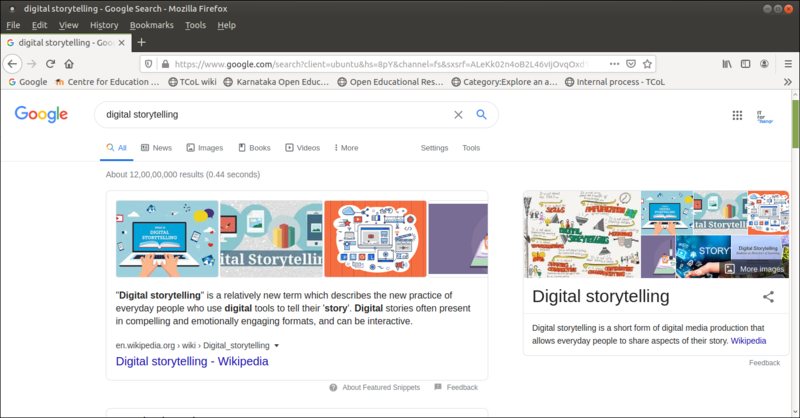The image size is (800, 418).
Task: Switch to the News results tab
Action: 156,147
